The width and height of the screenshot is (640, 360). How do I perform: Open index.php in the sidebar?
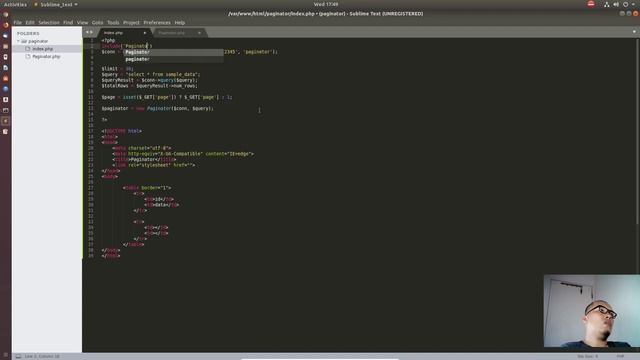point(42,49)
